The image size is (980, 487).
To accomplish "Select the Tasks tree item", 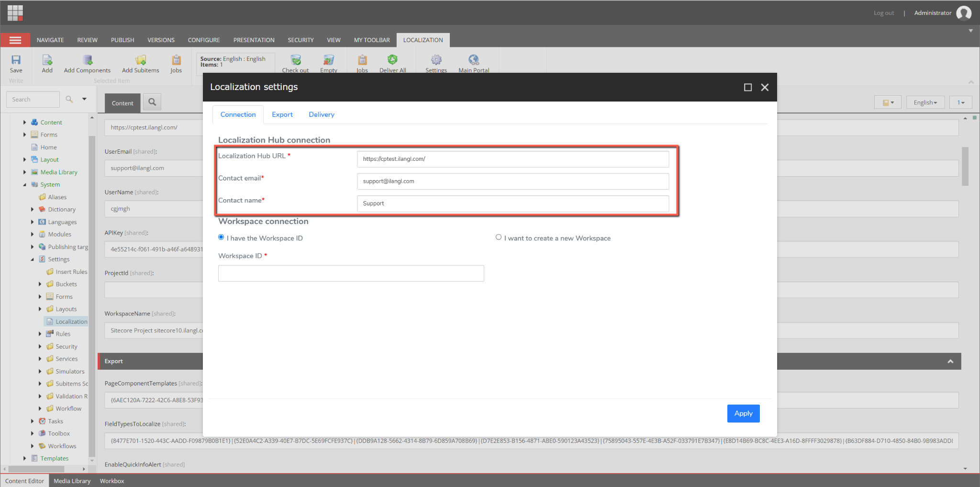I will [x=56, y=421].
